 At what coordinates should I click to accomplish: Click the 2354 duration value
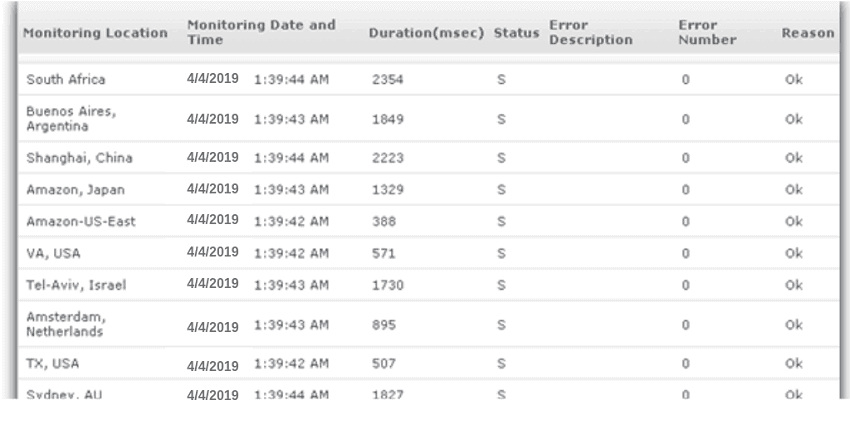click(x=388, y=80)
